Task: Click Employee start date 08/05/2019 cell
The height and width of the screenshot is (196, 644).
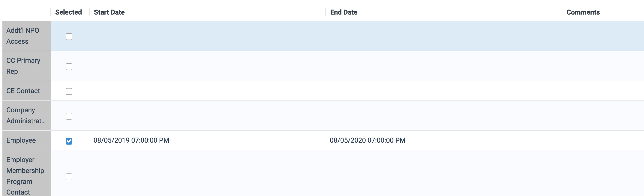Action: (131, 140)
